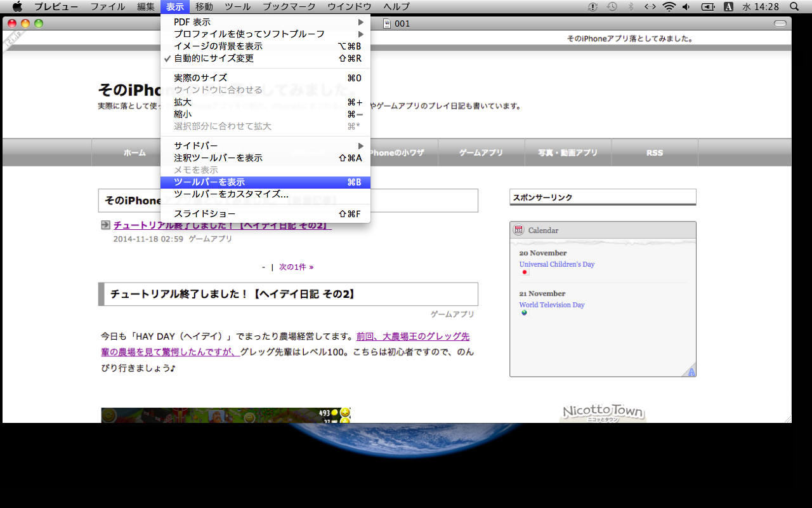812x508 pixels.
Task: Expand the サイドバー submenu
Action: click(x=266, y=146)
